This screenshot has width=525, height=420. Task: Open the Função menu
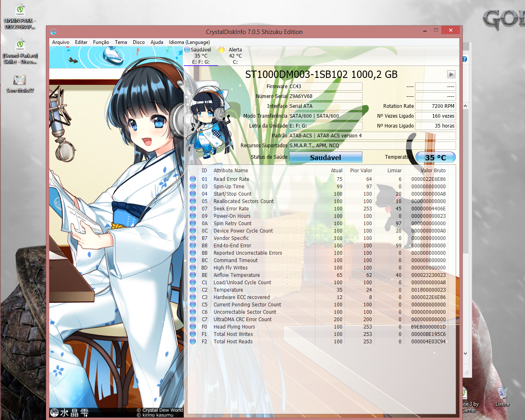click(101, 42)
